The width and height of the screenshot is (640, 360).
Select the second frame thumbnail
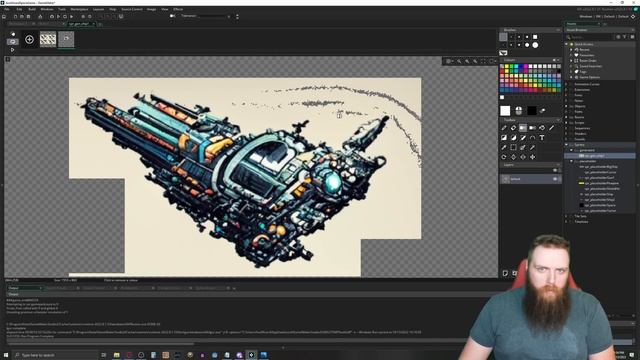66,39
